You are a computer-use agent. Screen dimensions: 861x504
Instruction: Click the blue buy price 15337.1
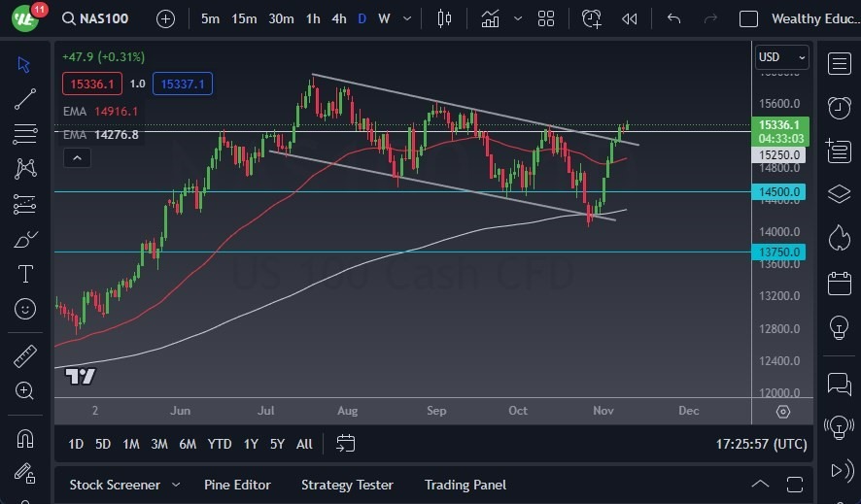183,84
